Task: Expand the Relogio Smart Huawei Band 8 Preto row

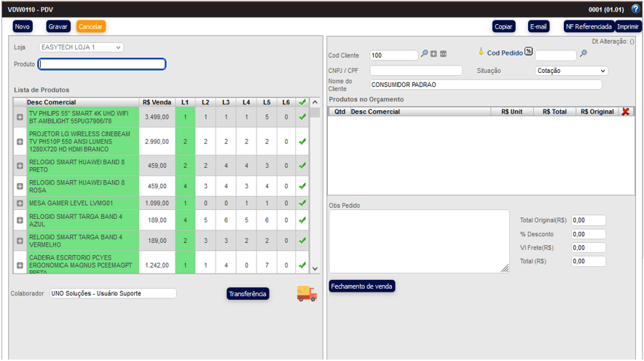Action: (x=20, y=166)
